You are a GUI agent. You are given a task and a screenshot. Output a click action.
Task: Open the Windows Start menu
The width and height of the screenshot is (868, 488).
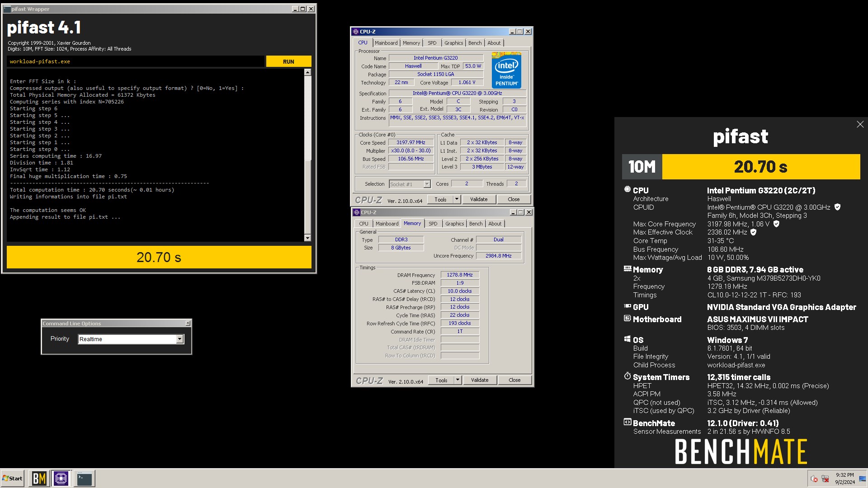point(12,478)
